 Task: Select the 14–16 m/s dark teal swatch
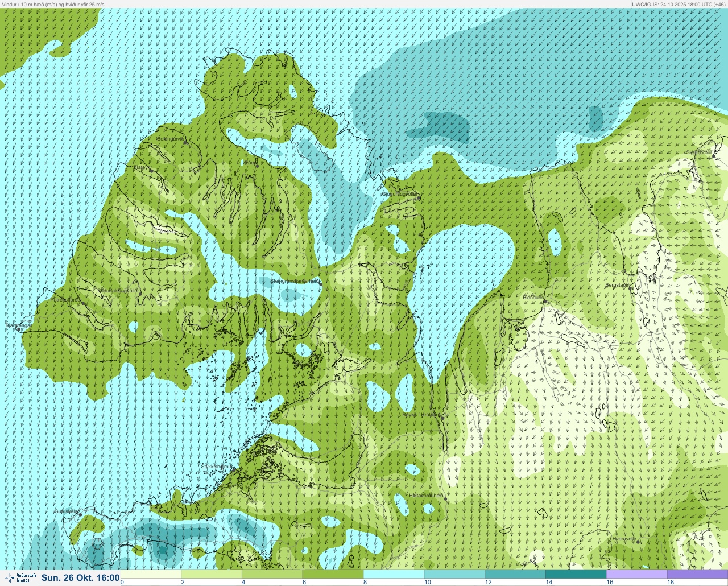point(576,574)
